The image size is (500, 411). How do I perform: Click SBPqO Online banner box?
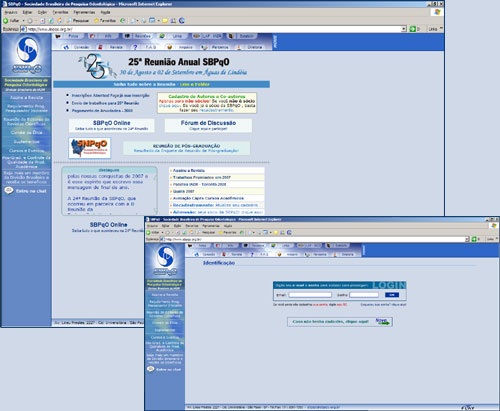(112, 125)
